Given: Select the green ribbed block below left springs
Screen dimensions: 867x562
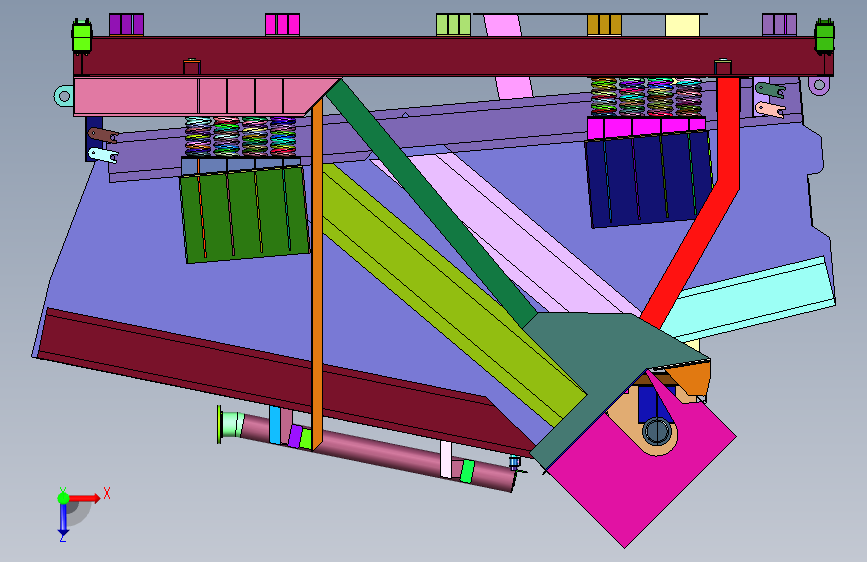Looking at the screenshot, I should point(244,215).
